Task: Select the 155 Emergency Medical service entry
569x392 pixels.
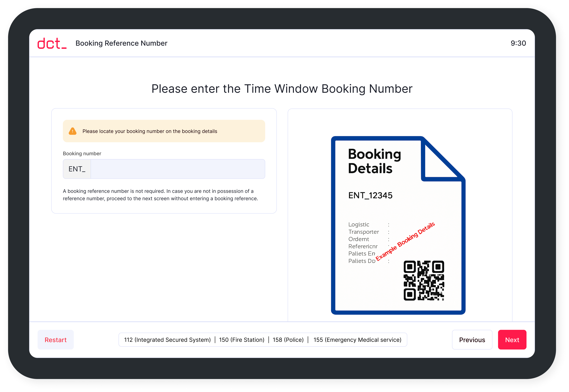Action: coord(358,340)
